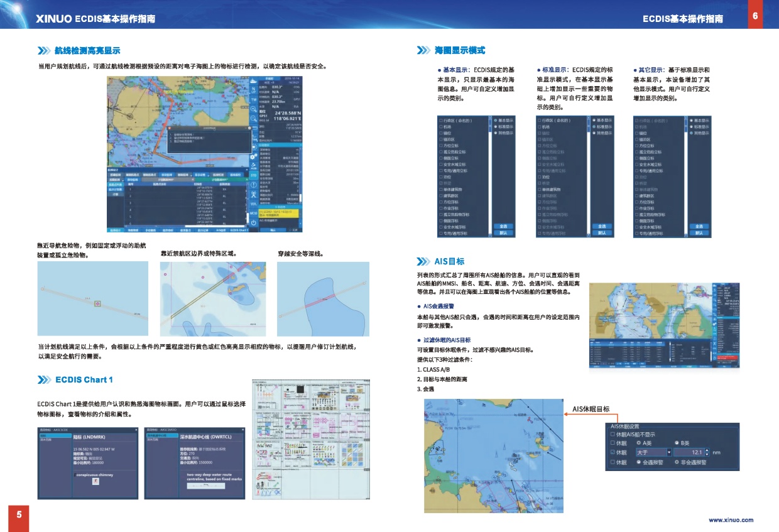Open the alert exclamation icon

pos(253,185)
